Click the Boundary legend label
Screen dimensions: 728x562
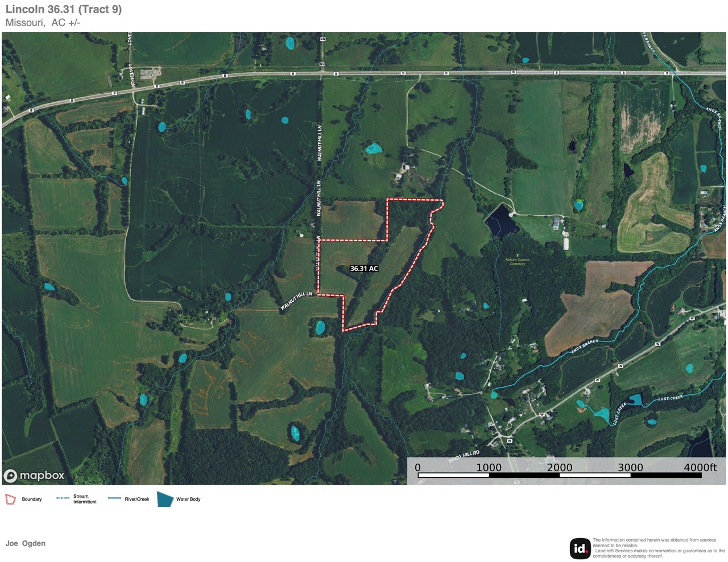32,499
